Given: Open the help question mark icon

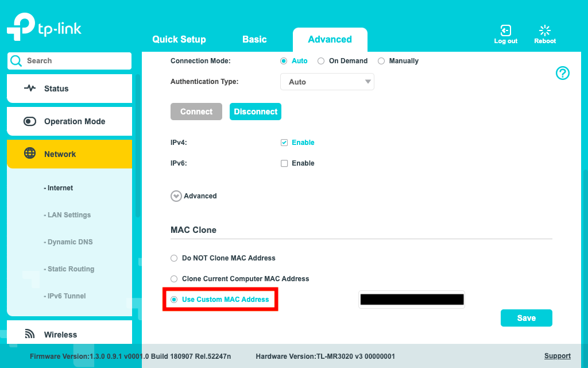Looking at the screenshot, I should pos(562,73).
